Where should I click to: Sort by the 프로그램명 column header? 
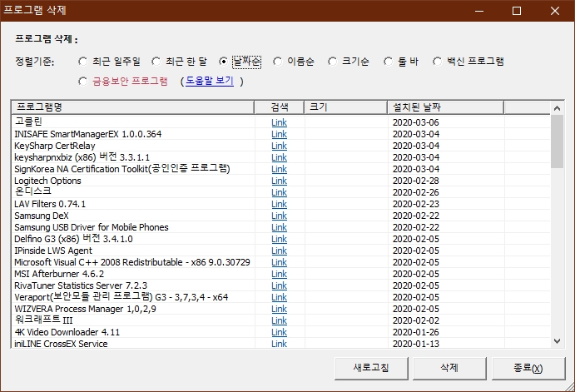click(x=133, y=107)
